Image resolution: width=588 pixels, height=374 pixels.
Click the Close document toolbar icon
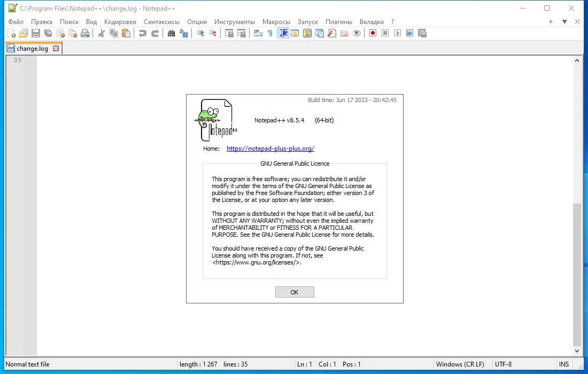(x=61, y=33)
